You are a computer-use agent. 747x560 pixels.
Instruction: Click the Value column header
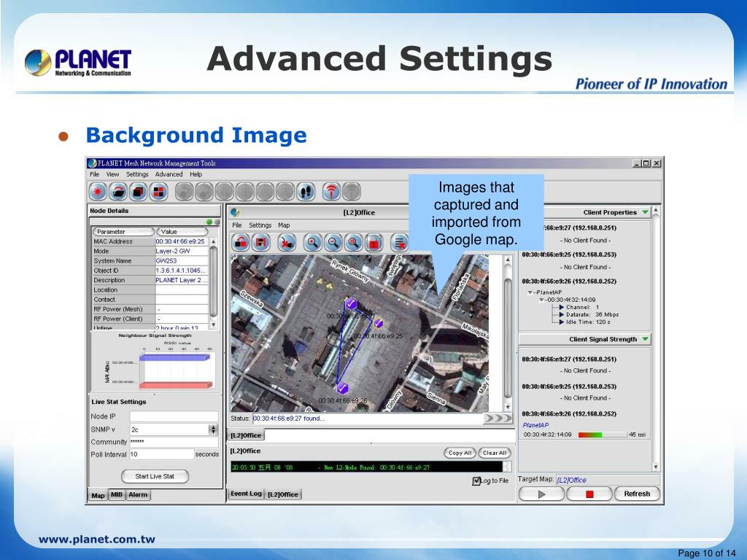click(x=182, y=232)
